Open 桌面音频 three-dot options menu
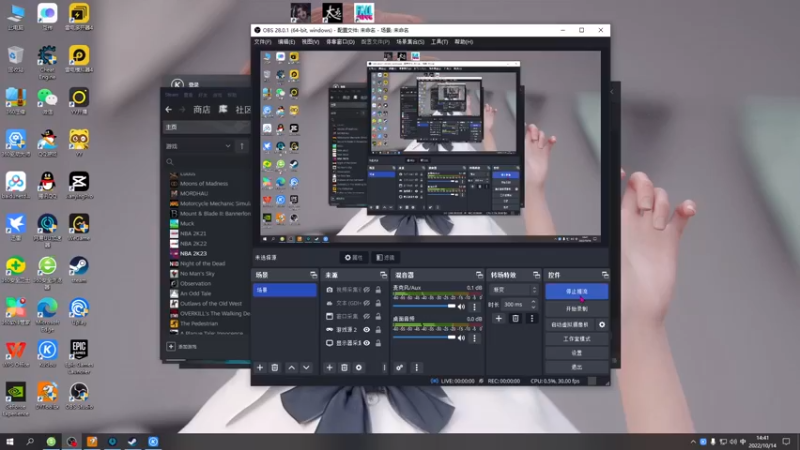This screenshot has height=450, width=800. [474, 338]
